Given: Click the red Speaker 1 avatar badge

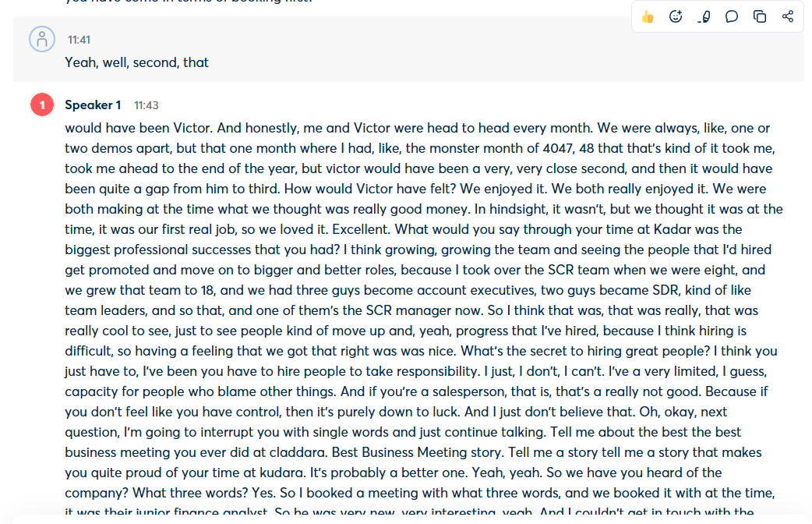Looking at the screenshot, I should [42, 104].
